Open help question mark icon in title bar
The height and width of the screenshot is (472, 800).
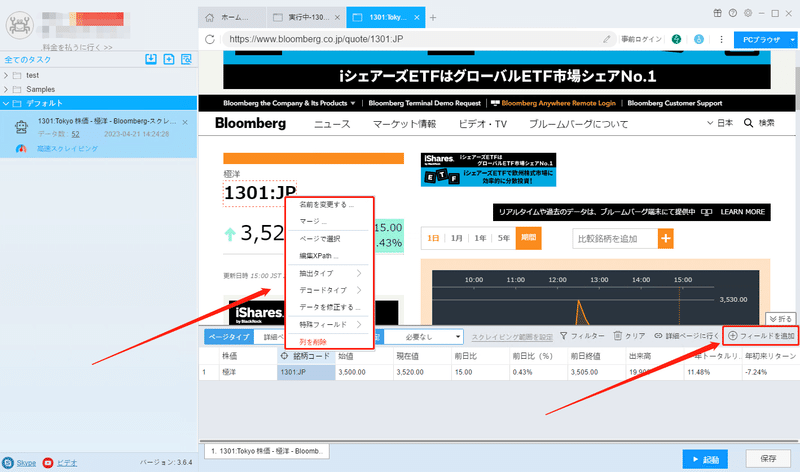pyautogui.click(x=733, y=13)
